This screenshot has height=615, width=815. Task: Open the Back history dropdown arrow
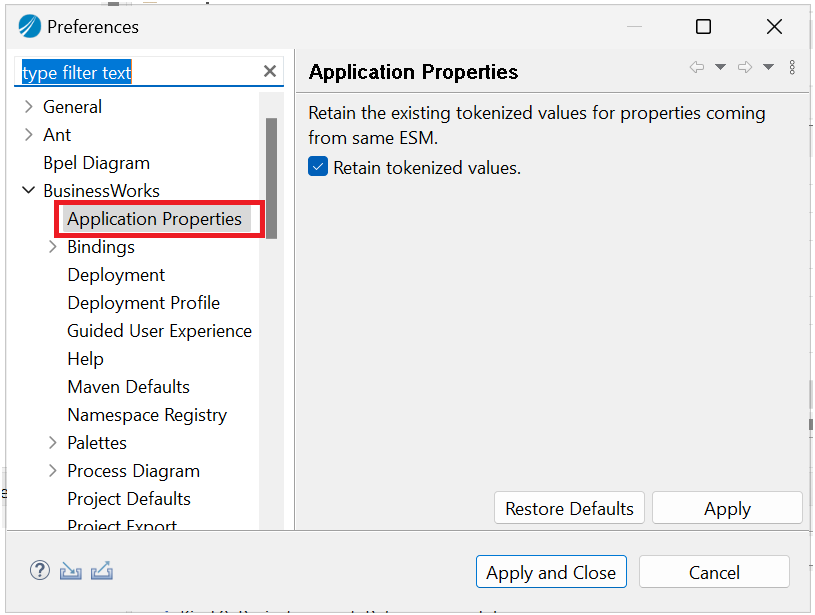[720, 68]
